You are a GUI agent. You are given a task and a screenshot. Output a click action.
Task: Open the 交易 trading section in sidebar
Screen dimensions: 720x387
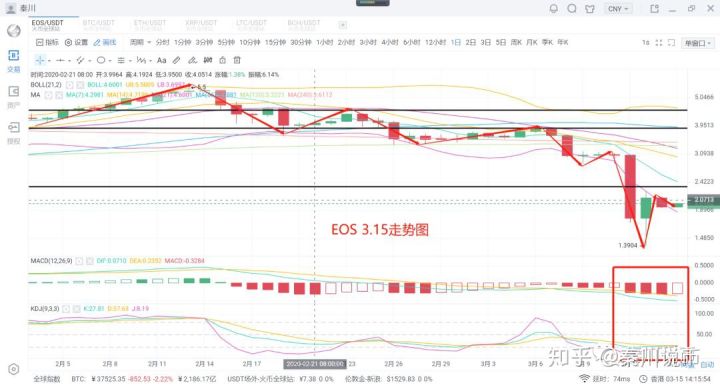(x=14, y=61)
